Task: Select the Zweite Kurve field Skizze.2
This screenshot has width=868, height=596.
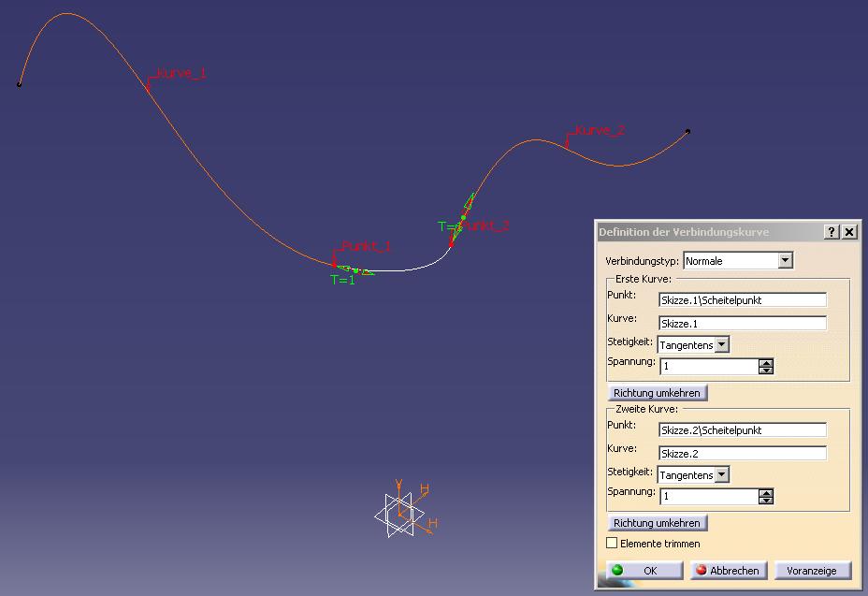Action: 743,454
